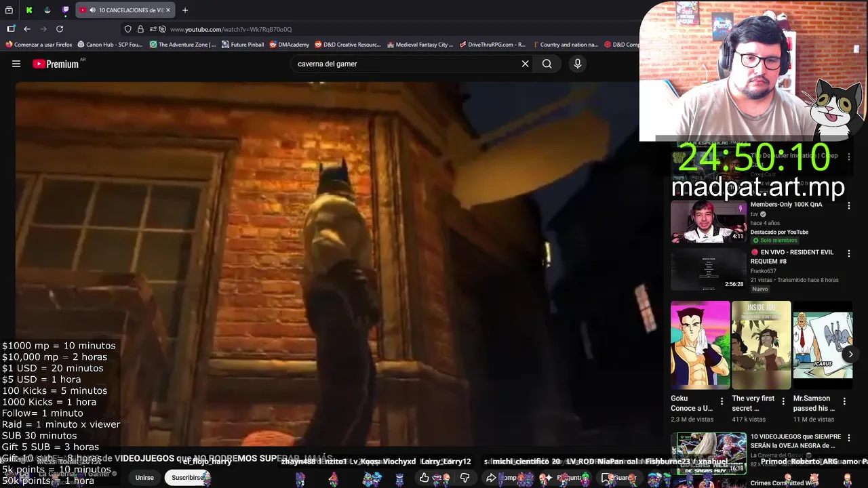Show tracking protection shield info
The height and width of the screenshot is (488, 868).
(128, 29)
